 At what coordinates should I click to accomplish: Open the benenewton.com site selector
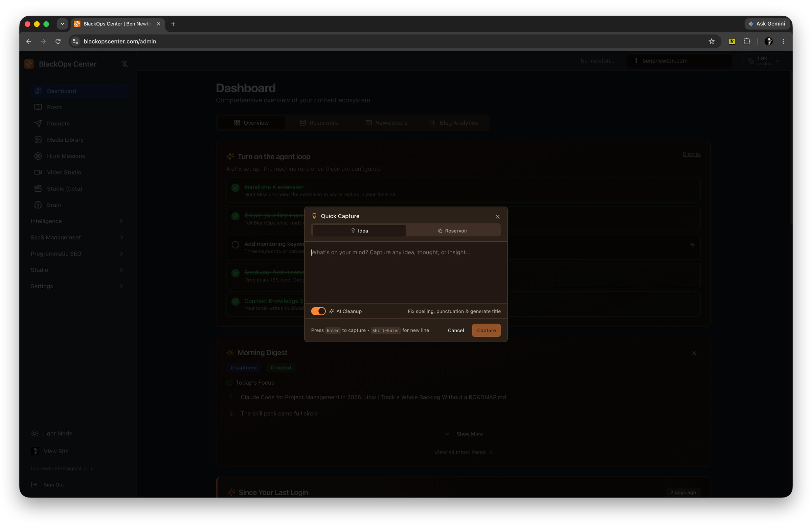click(x=679, y=61)
